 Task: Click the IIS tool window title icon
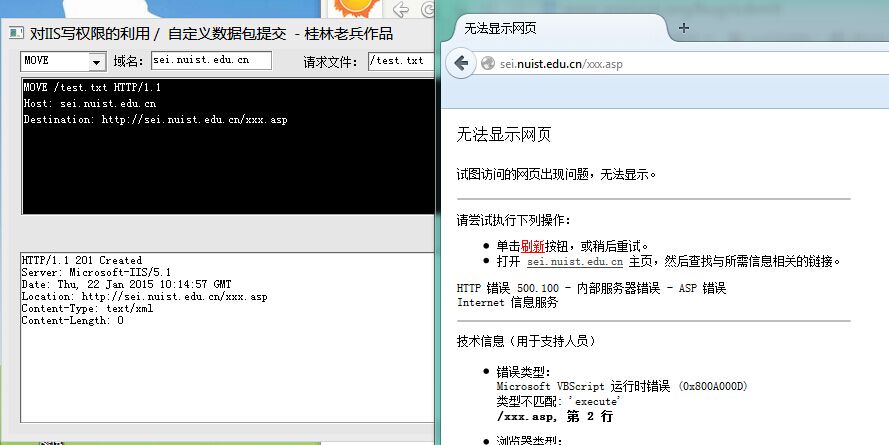pos(16,33)
